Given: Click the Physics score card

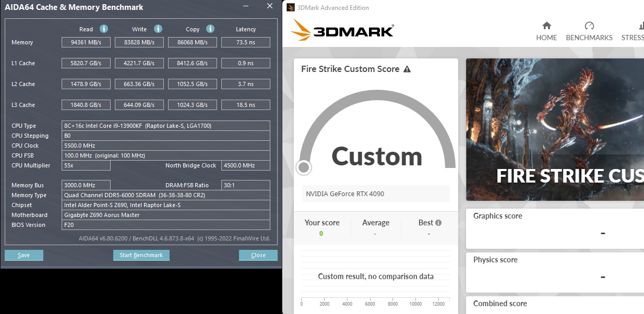Looking at the screenshot, I should click(555, 272).
